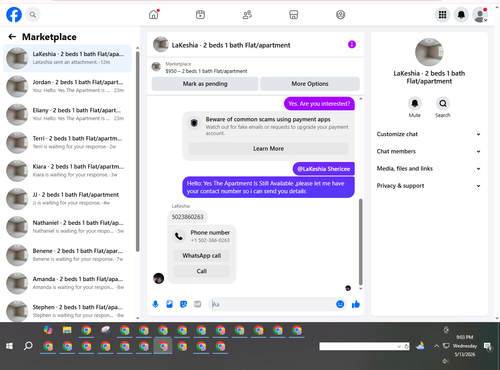
Task: Open the emoji picker smiley
Action: tap(340, 304)
